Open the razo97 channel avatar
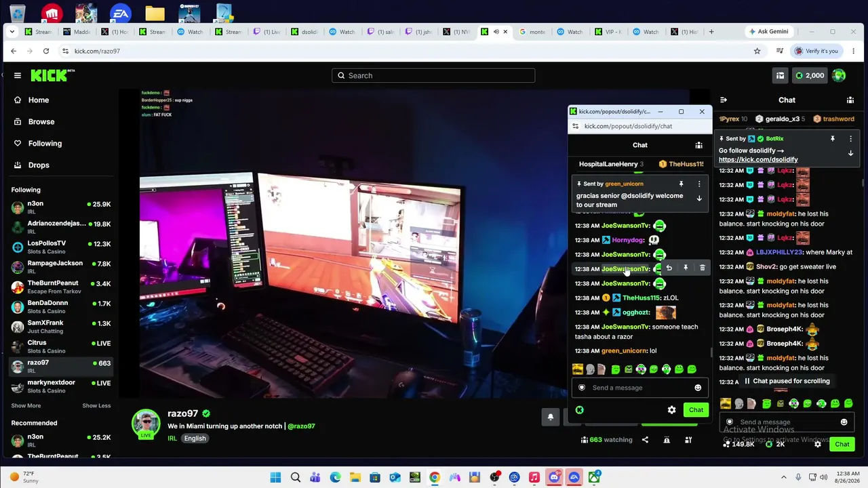Viewport: 868px width, 488px height. coord(146,424)
